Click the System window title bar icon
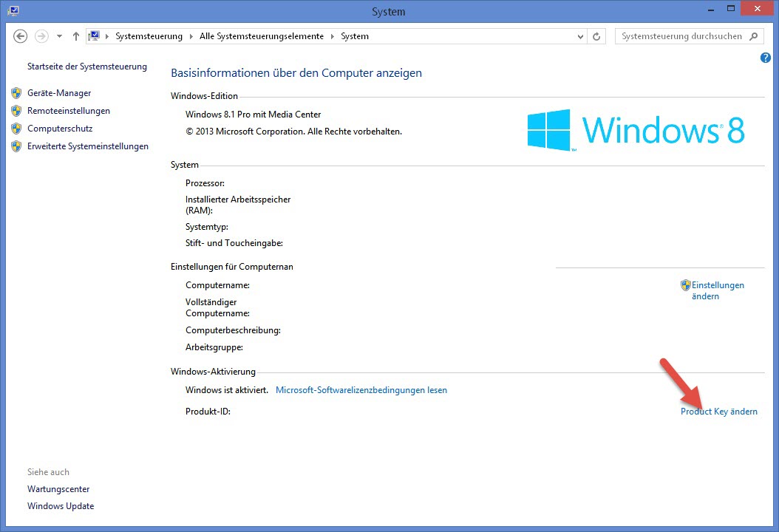The image size is (779, 532). point(13,10)
